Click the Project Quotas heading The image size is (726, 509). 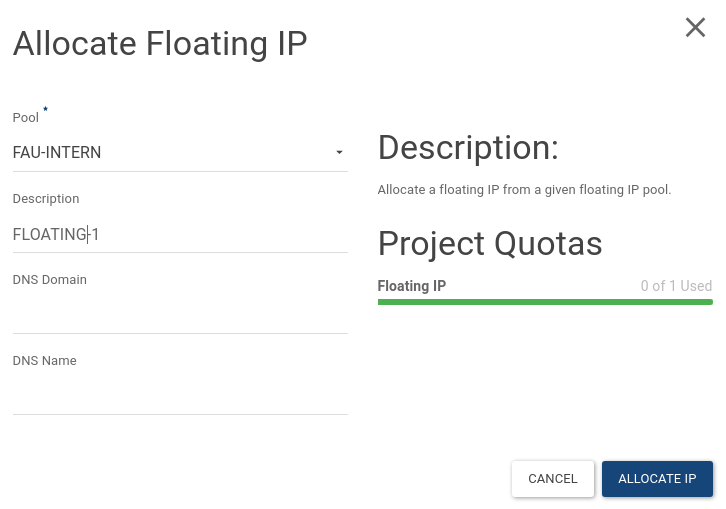[490, 243]
